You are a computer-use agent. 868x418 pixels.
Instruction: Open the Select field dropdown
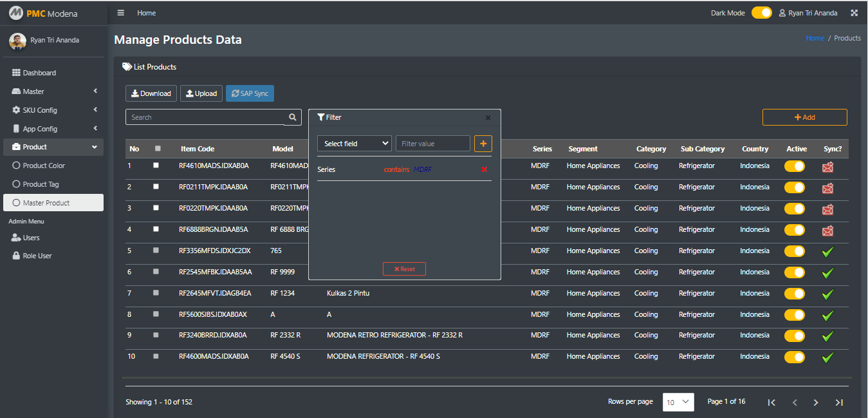click(x=355, y=144)
